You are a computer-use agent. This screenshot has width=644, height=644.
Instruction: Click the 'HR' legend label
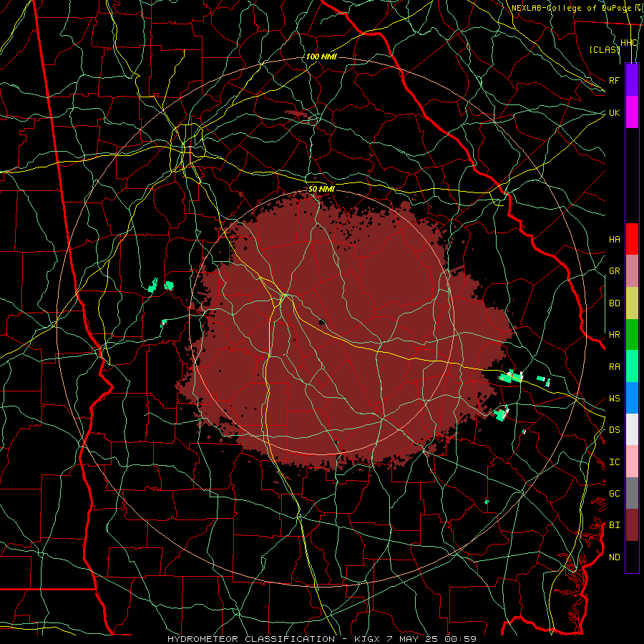tap(615, 335)
